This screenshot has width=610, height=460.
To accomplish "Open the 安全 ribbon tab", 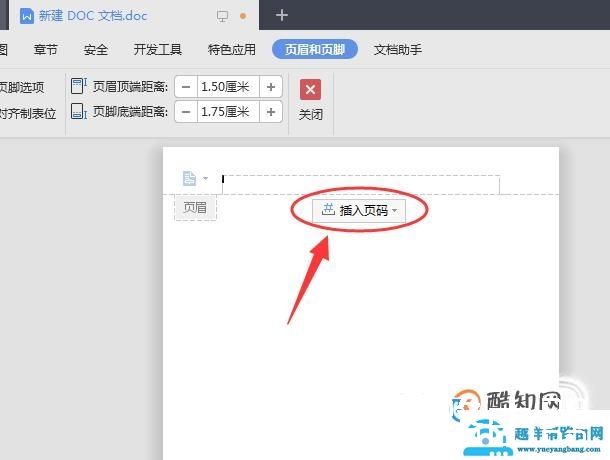I will click(x=96, y=49).
